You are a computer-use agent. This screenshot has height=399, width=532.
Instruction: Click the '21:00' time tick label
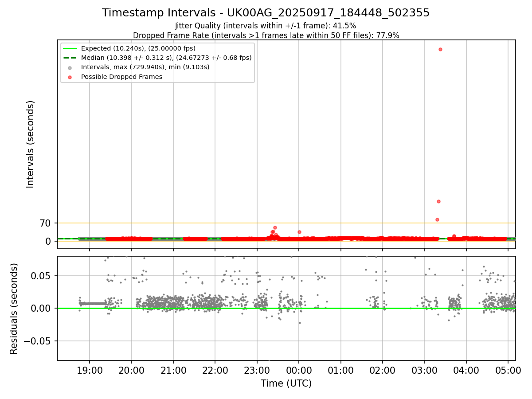pyautogui.click(x=173, y=370)
